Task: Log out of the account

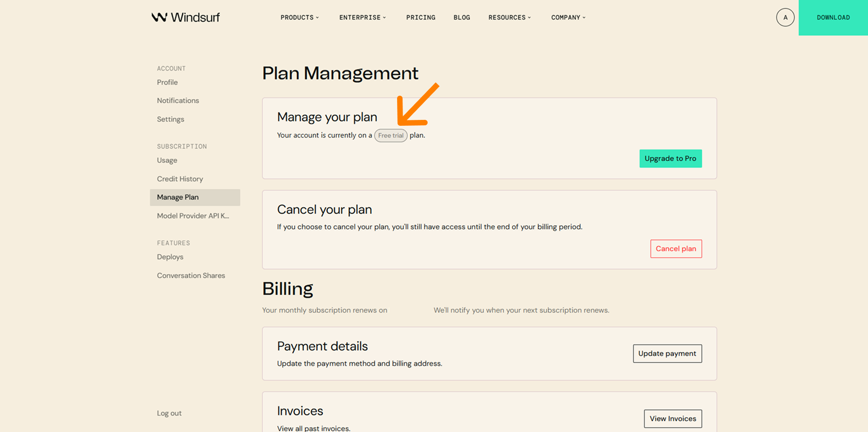Action: coord(169,413)
